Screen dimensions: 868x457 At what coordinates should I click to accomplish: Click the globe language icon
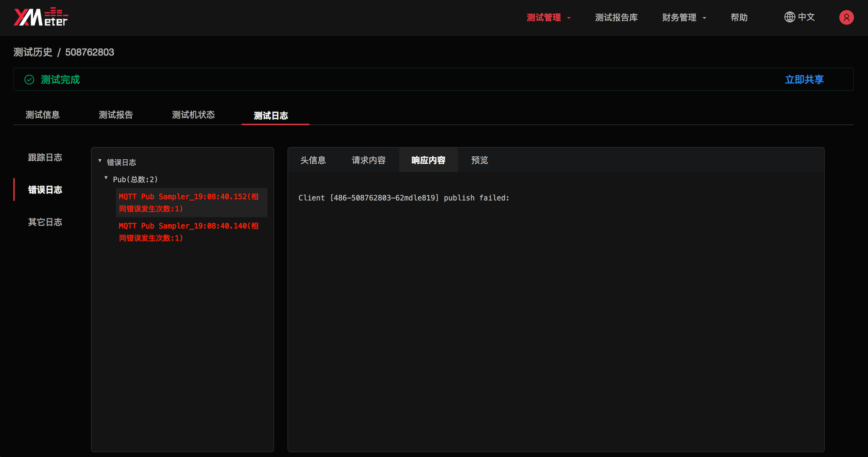(789, 17)
